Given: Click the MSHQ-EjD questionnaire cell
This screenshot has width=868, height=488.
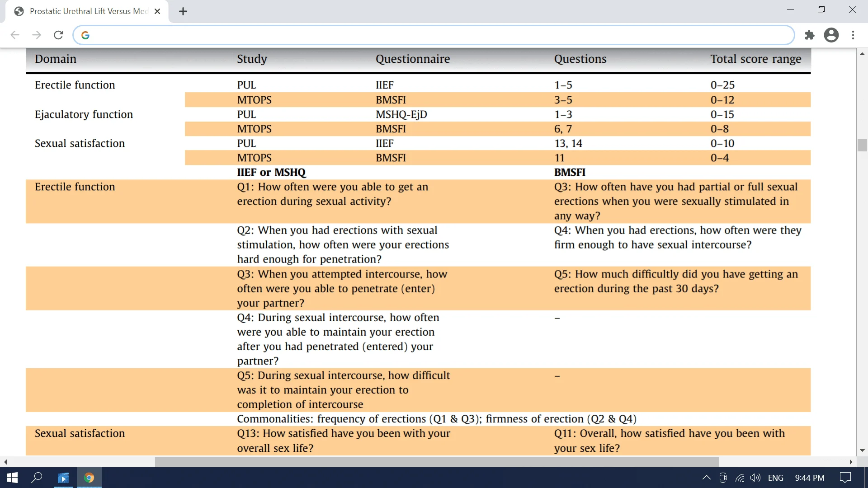Looking at the screenshot, I should pyautogui.click(x=401, y=114).
